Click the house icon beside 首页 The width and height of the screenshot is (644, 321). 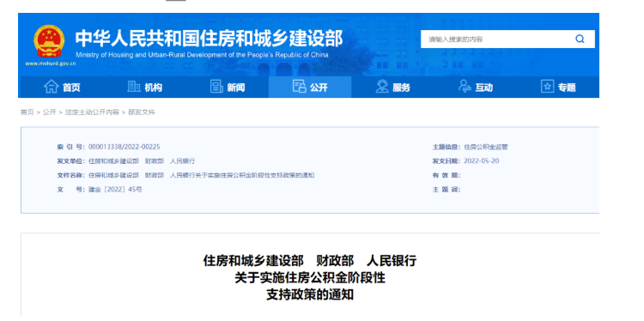(52, 87)
